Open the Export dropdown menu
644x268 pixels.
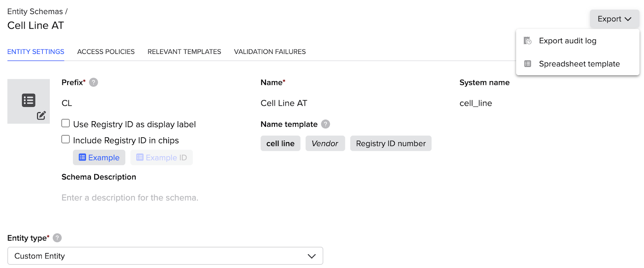[614, 19]
